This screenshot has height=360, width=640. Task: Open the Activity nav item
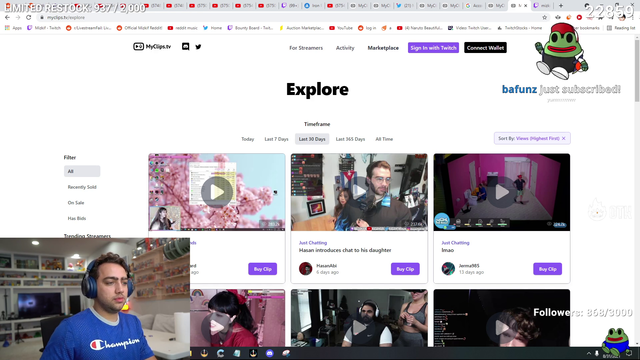(x=345, y=48)
